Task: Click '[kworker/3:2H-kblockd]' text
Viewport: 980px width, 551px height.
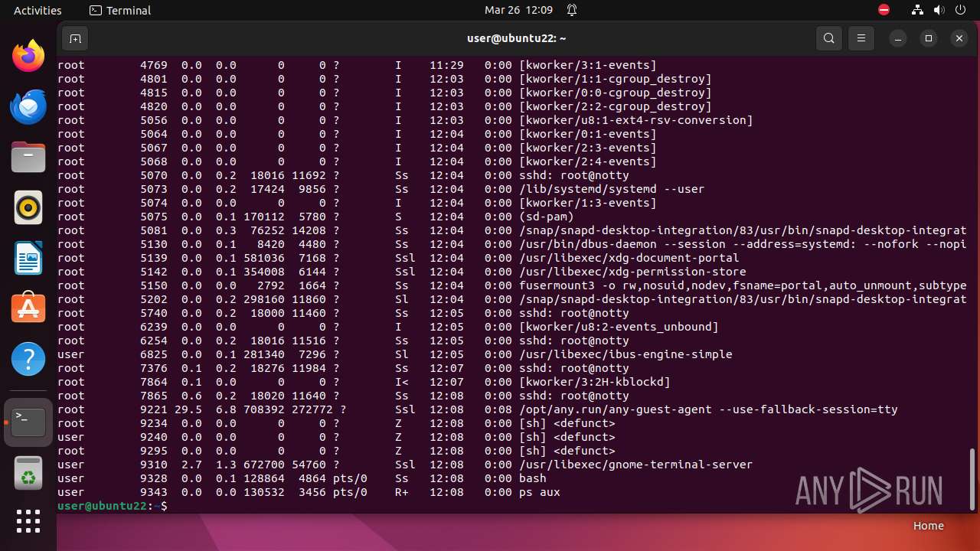Action: pyautogui.click(x=595, y=382)
